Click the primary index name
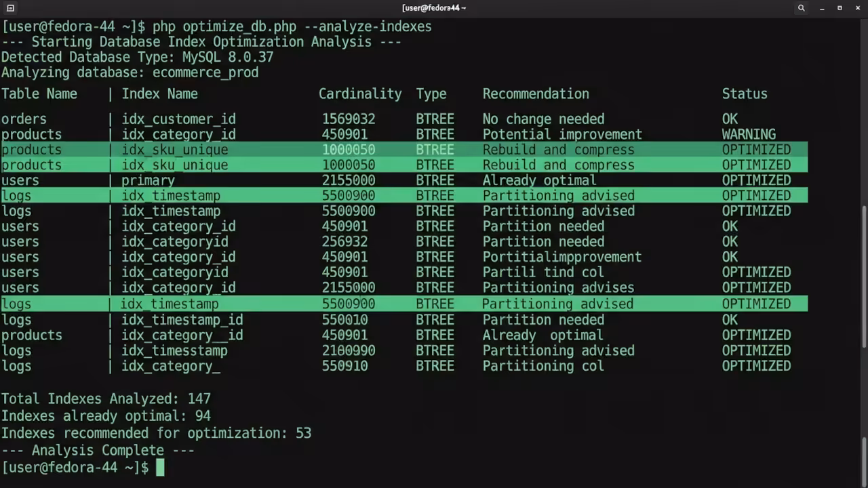The height and width of the screenshot is (488, 868). [x=149, y=180]
